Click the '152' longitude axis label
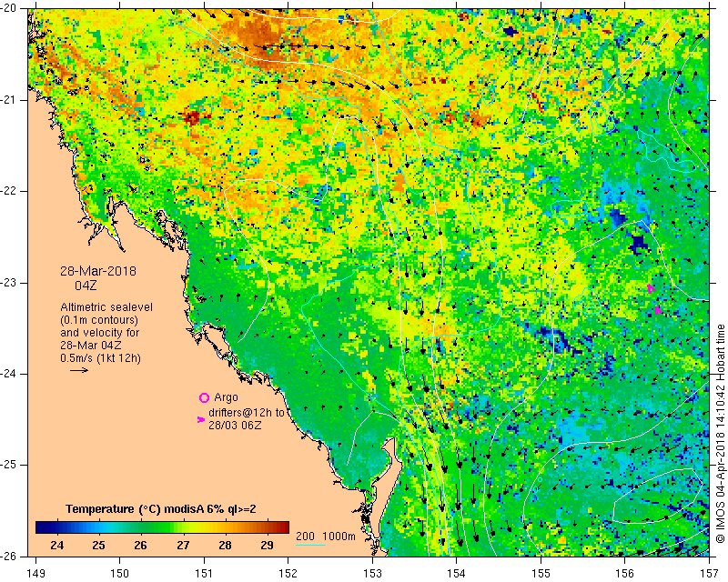728x582 pixels. click(x=288, y=574)
